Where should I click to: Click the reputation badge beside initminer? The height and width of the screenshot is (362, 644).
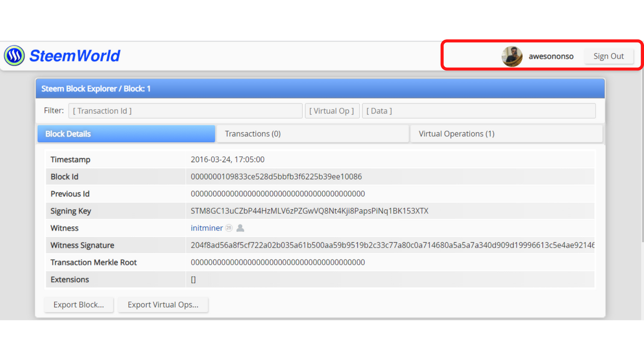[229, 228]
